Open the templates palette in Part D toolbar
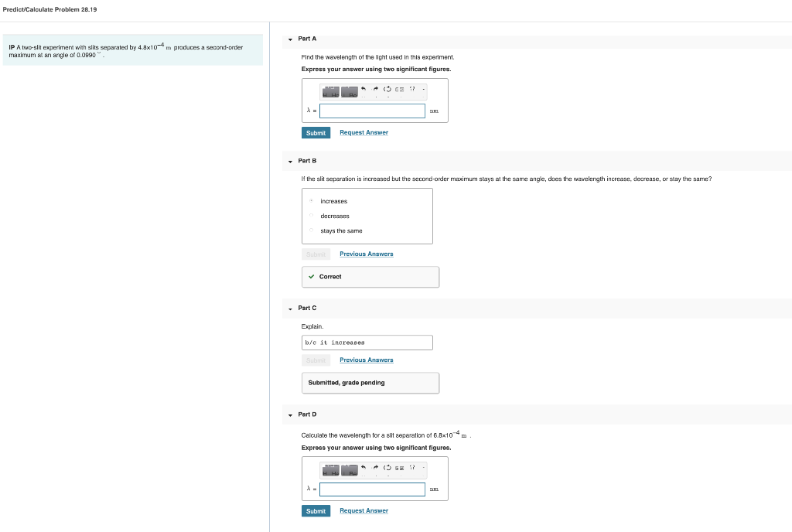Screen dimensions: 792x532 [330, 469]
